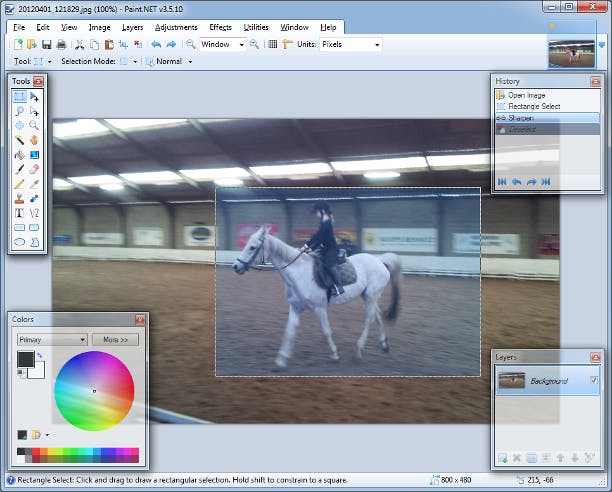612x492 pixels.
Task: Select the Zoom tool in Tools panel
Action: pos(34,126)
